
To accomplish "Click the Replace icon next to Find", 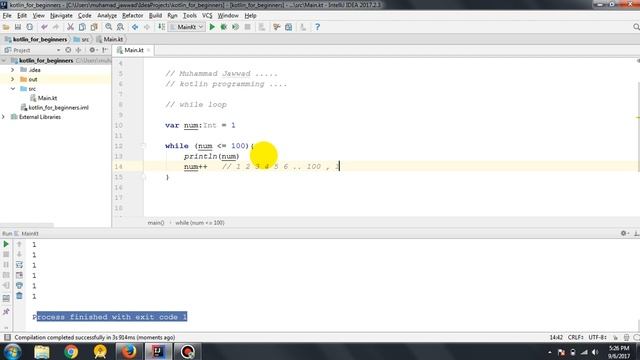I will click(120, 27).
